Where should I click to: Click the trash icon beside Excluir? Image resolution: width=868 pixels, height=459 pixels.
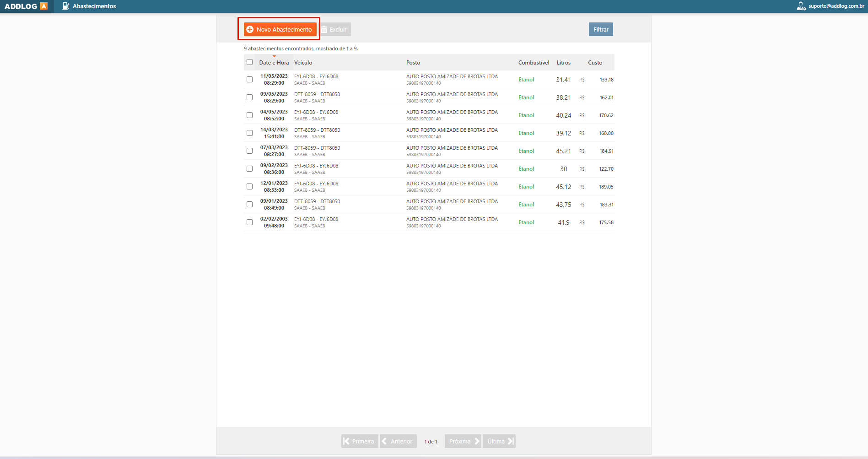[x=324, y=29]
